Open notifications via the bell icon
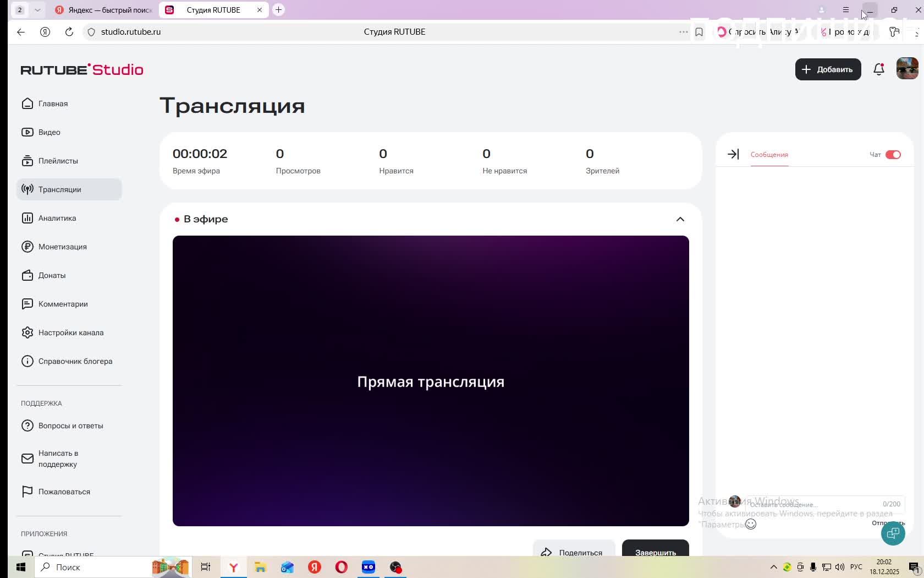The height and width of the screenshot is (578, 924). point(878,69)
